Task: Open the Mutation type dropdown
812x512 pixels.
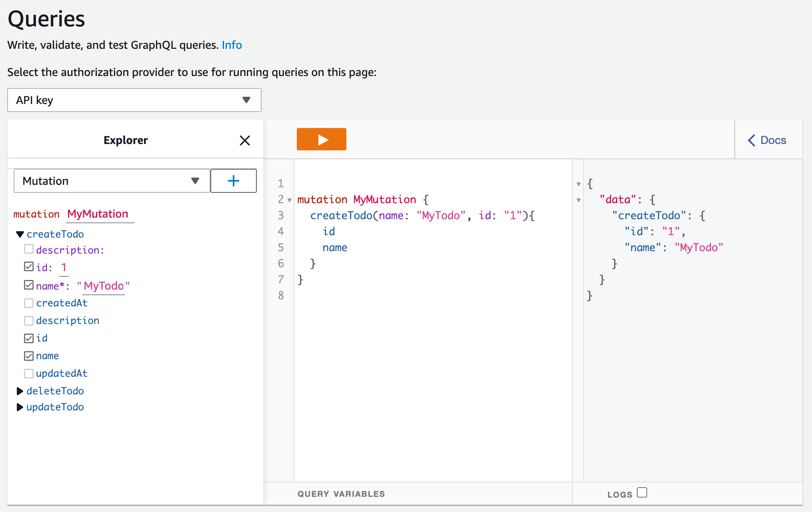Action: point(112,181)
